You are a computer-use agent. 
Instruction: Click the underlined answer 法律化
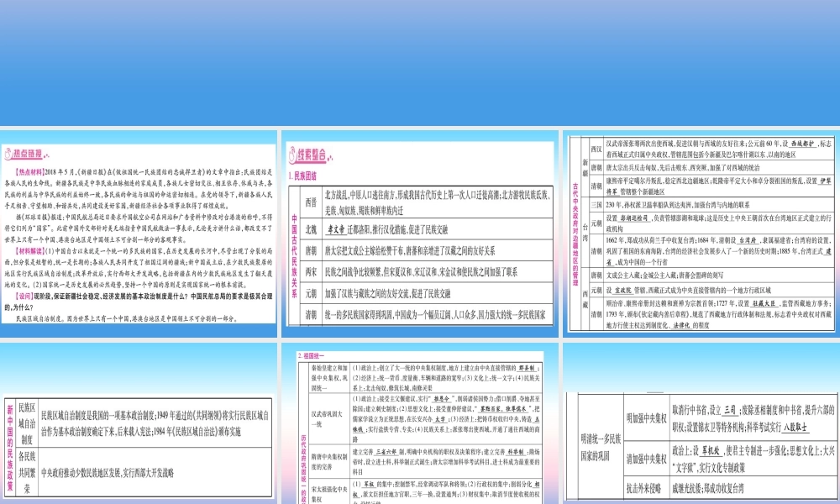tap(682, 324)
